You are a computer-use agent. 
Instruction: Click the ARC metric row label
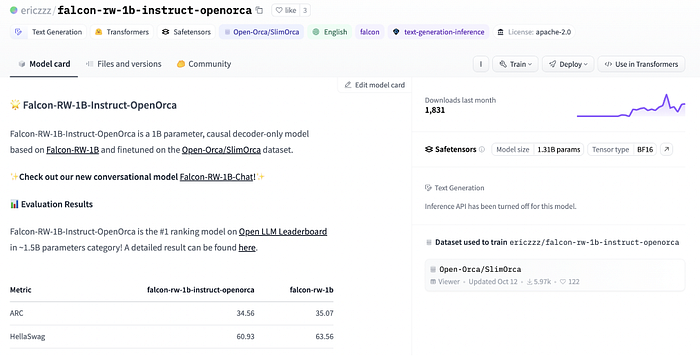click(x=17, y=313)
